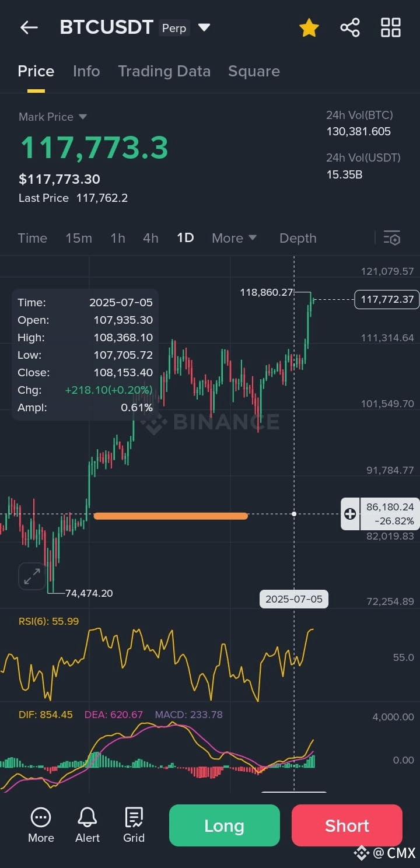Screen dimensions: 420x868
Task: Tap the 118,860.27 high price label
Action: point(267,292)
